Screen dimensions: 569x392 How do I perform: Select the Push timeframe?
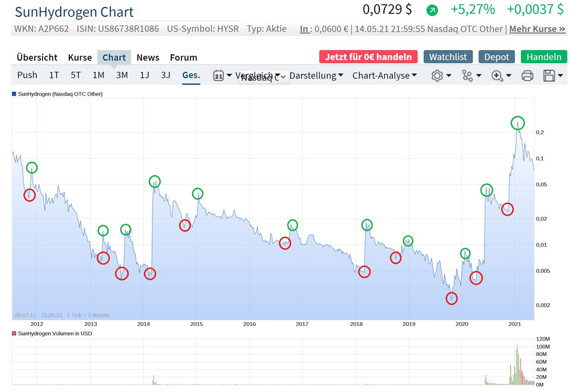(27, 75)
